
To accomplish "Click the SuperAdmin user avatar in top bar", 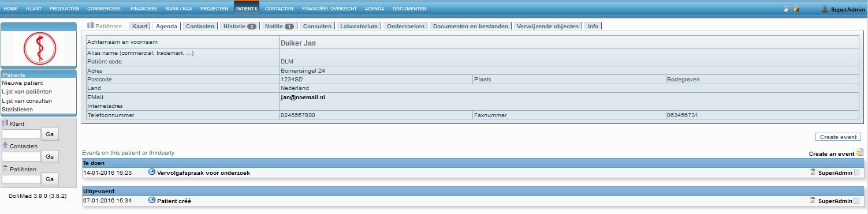I will coord(825,9).
